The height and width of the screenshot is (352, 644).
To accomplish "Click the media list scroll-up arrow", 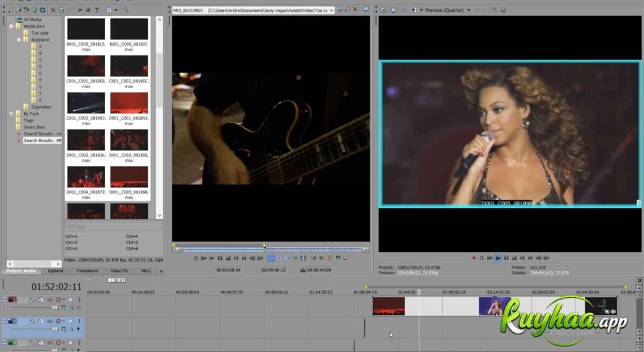I will (x=159, y=20).
